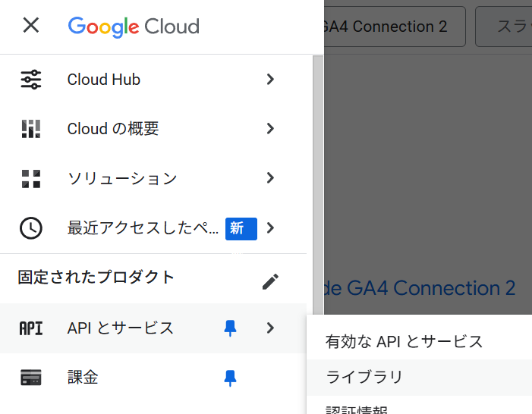Open the Google Cloud logo home link
Viewport: 532px width, 414px height.
pos(134,27)
